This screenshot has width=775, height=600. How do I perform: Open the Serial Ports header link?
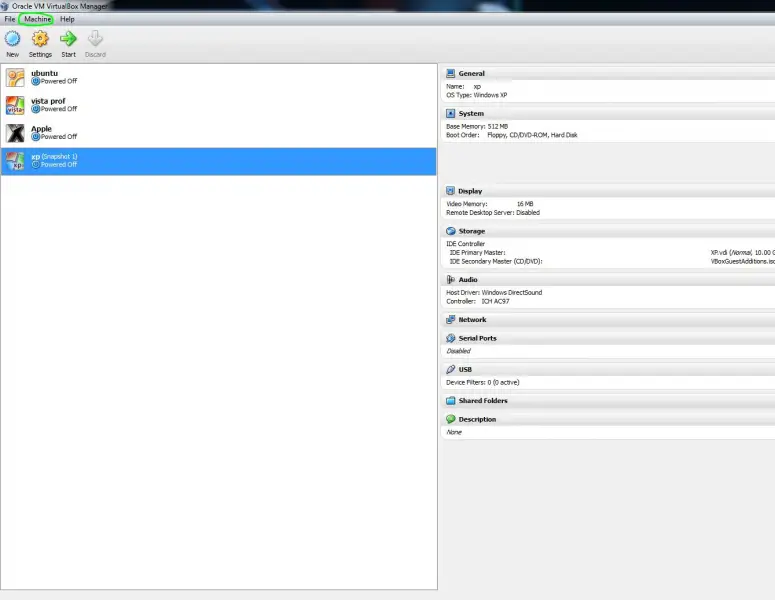point(477,338)
